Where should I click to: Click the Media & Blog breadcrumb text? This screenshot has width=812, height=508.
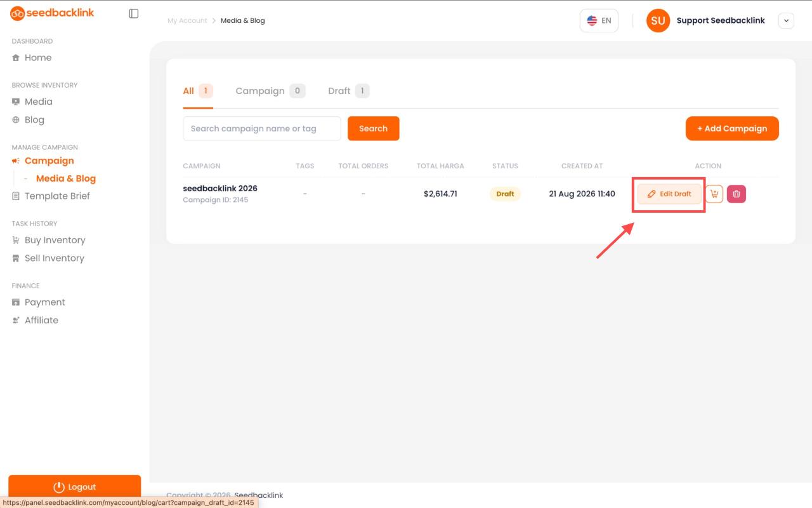[243, 20]
